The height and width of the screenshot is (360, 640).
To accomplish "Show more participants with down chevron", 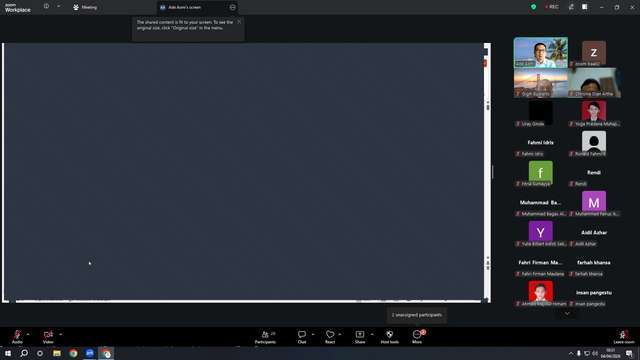I will [x=567, y=313].
